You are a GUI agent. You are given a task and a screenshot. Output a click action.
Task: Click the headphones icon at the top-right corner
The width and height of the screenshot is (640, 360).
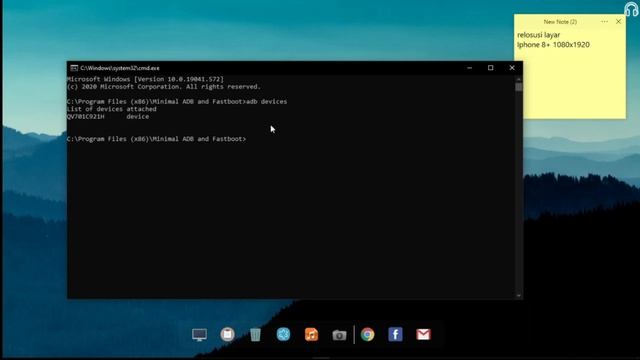[x=631, y=9]
